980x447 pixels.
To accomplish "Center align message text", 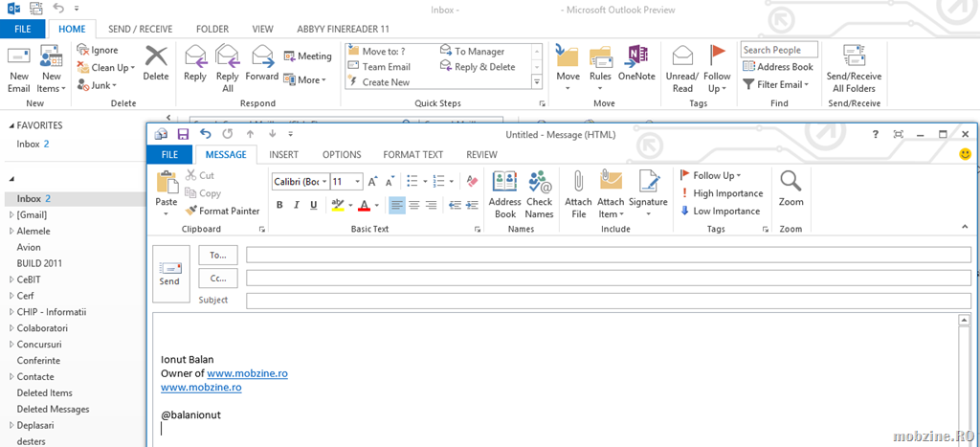I will 413,205.
